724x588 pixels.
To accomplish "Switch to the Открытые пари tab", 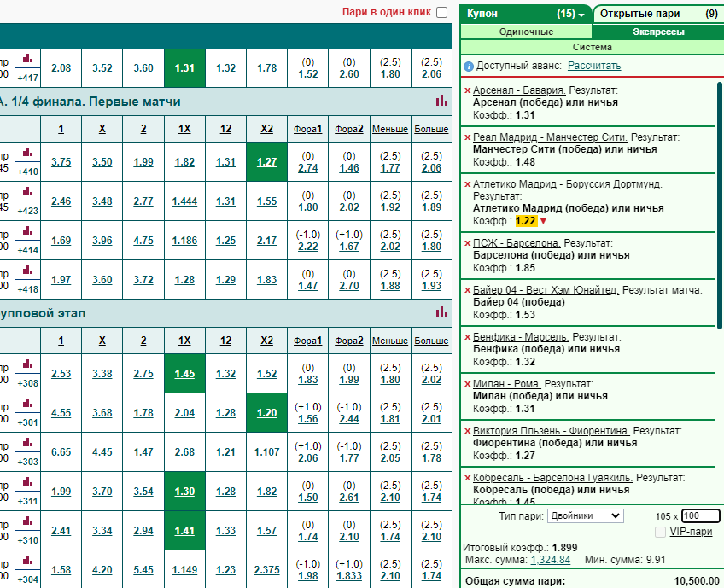I will click(x=658, y=14).
